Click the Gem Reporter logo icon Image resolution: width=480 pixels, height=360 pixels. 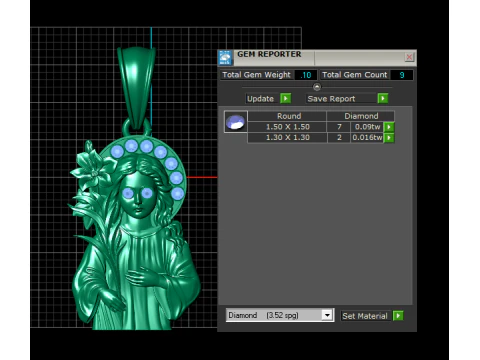[x=225, y=58]
